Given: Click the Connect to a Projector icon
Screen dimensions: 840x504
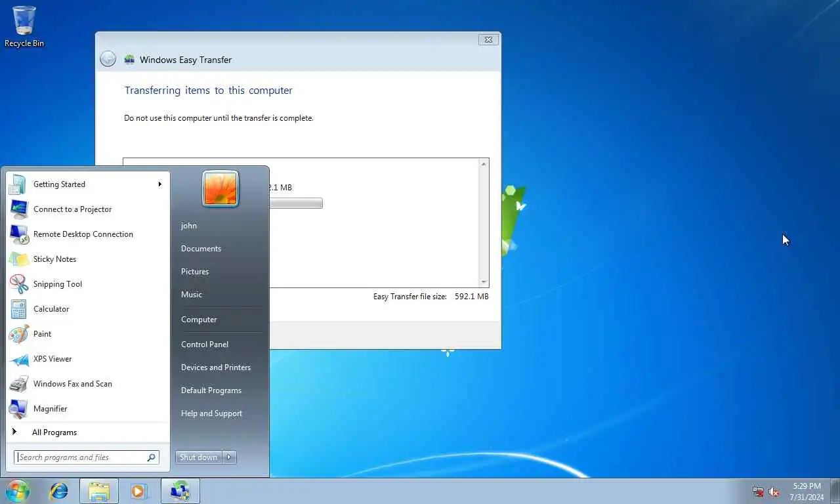Looking at the screenshot, I should [x=18, y=209].
